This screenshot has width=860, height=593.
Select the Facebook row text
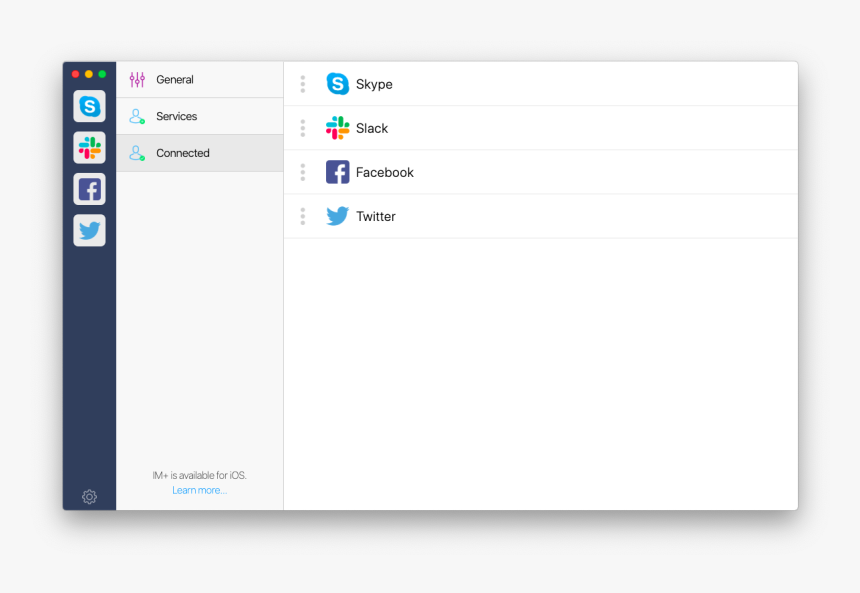pos(384,172)
